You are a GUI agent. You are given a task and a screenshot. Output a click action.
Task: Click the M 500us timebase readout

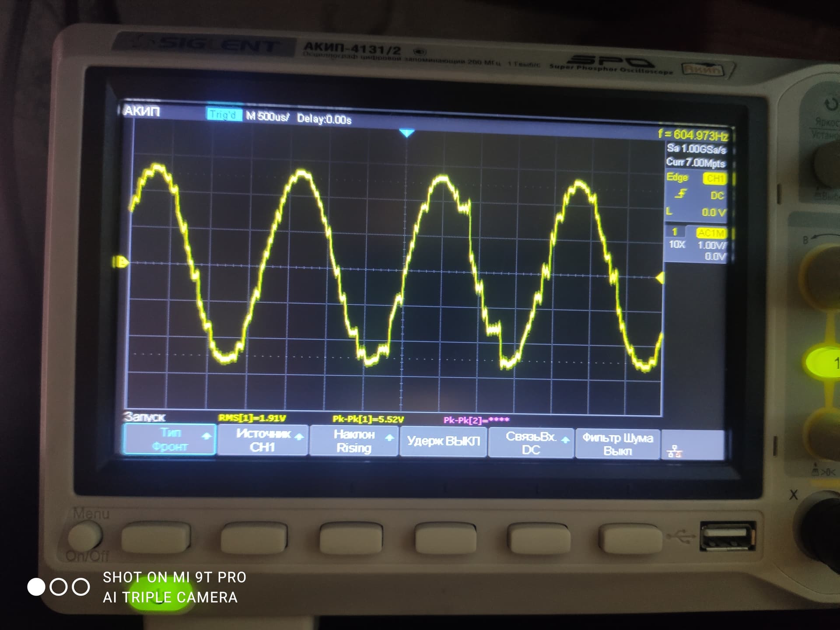point(267,116)
